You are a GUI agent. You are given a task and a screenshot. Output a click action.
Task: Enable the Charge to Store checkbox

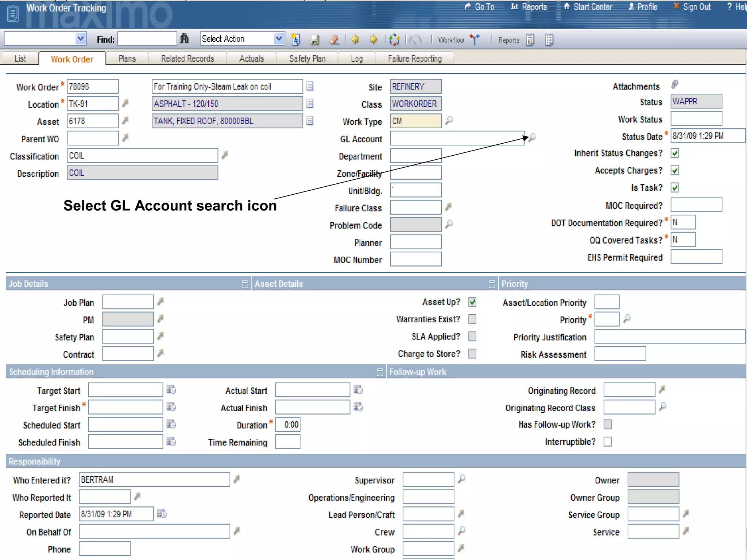pyautogui.click(x=472, y=354)
